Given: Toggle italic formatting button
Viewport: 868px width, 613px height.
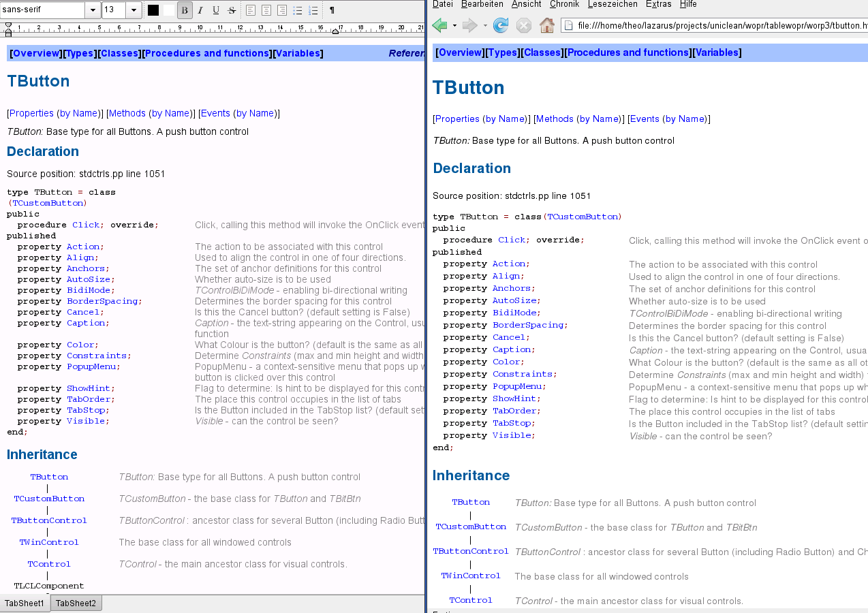Looking at the screenshot, I should click(x=200, y=10).
